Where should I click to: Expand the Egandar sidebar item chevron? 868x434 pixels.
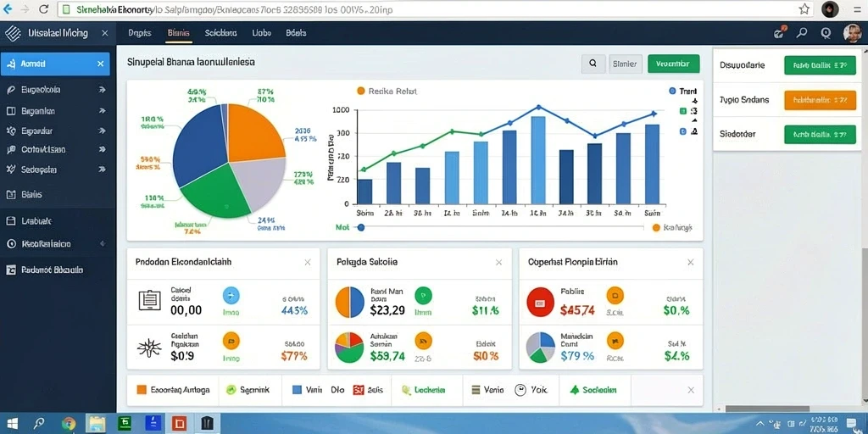click(102, 131)
